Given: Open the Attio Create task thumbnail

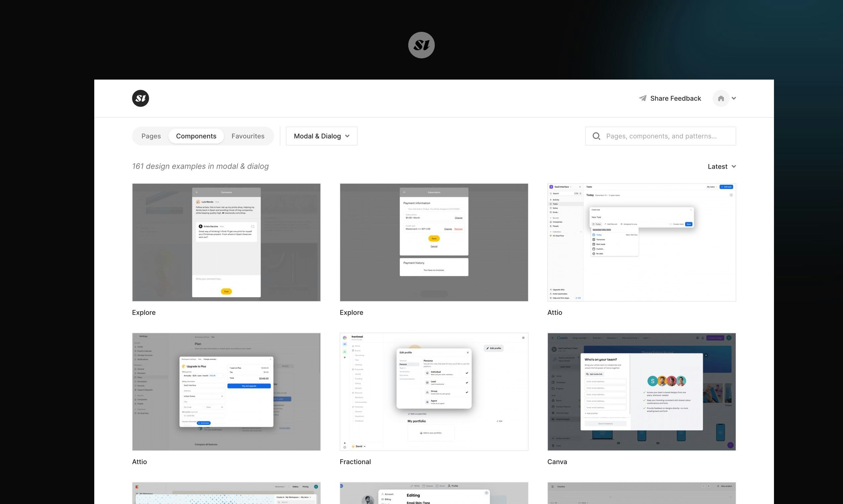Looking at the screenshot, I should (x=642, y=242).
